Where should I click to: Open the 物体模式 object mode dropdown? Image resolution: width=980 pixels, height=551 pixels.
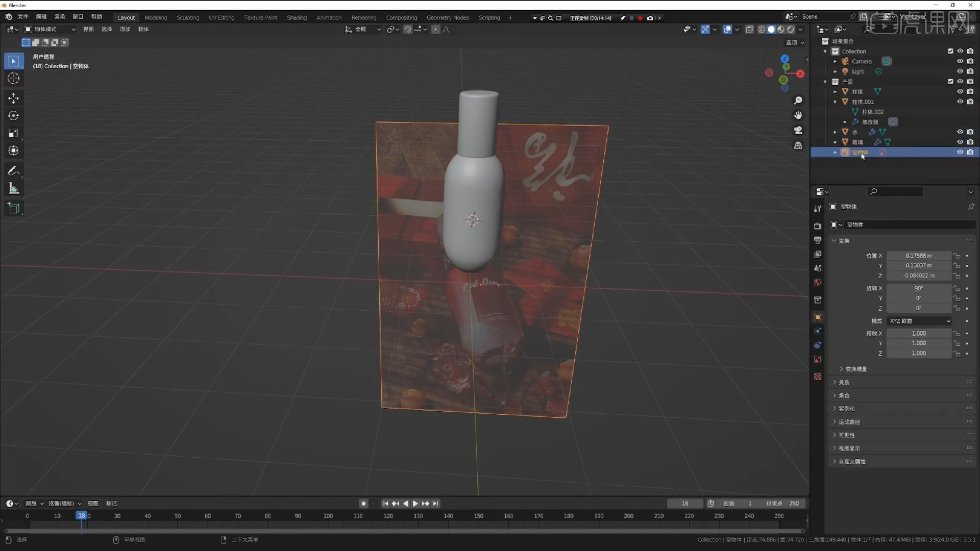tap(50, 29)
